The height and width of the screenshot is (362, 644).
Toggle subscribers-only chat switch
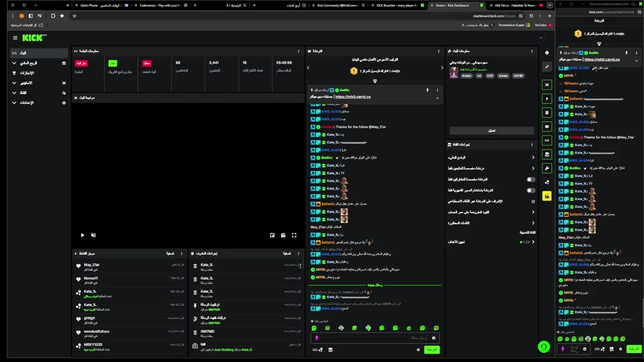point(531,179)
